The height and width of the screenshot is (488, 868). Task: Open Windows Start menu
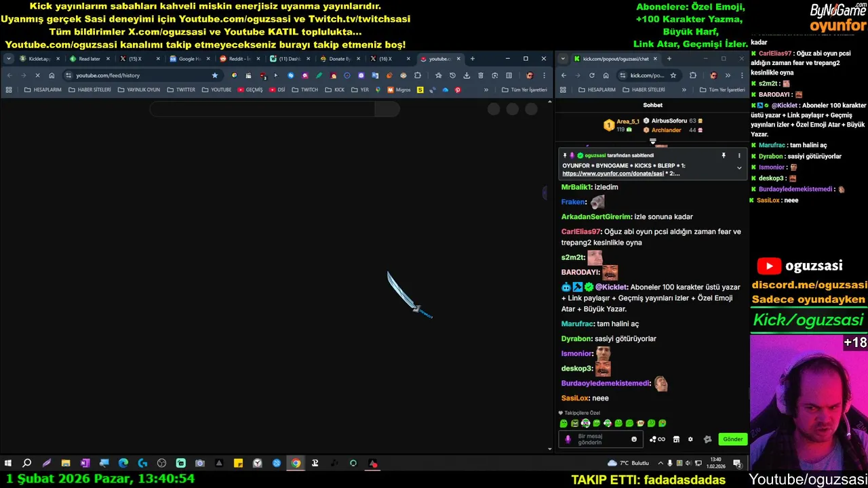8,464
